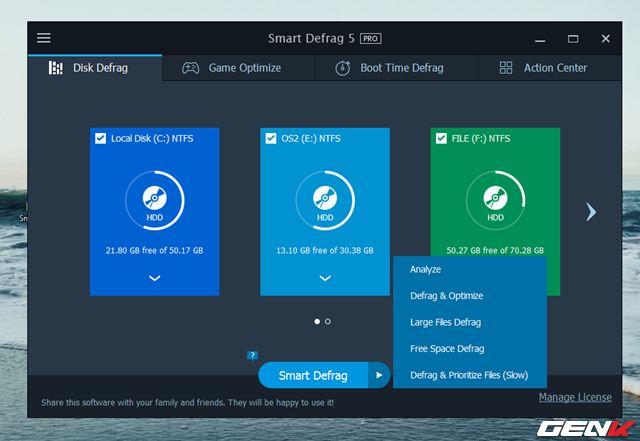Minimize the Smart Defrag window
Screen dimensions: 640x441
540,39
